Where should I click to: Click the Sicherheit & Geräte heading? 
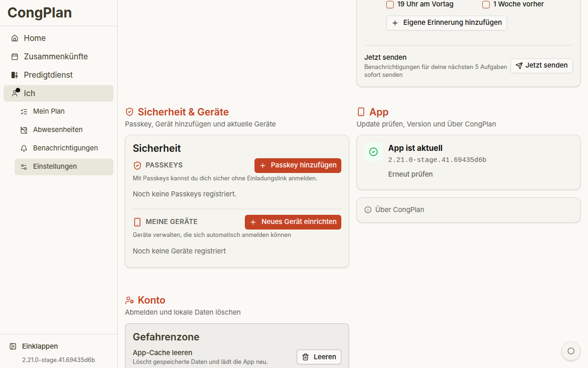(183, 112)
